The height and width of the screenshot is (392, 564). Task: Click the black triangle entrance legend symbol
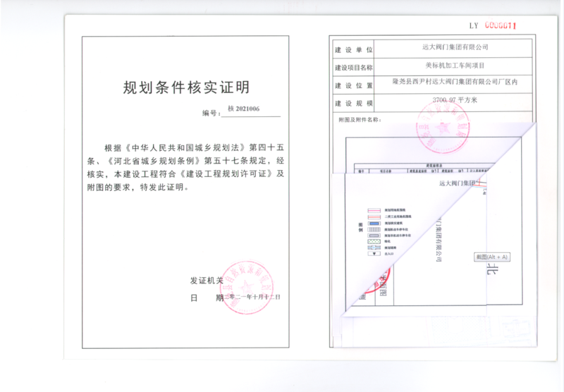click(374, 253)
